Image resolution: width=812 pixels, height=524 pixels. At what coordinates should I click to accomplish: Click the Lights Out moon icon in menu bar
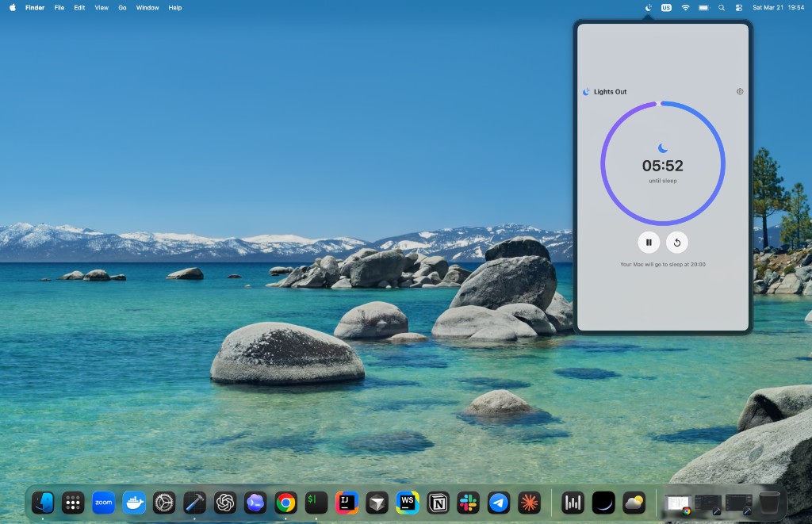(x=649, y=8)
